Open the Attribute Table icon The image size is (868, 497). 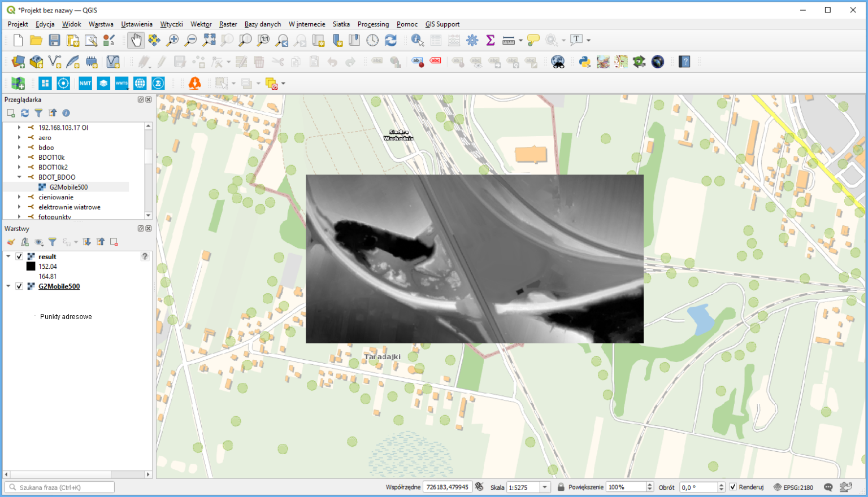click(x=436, y=40)
